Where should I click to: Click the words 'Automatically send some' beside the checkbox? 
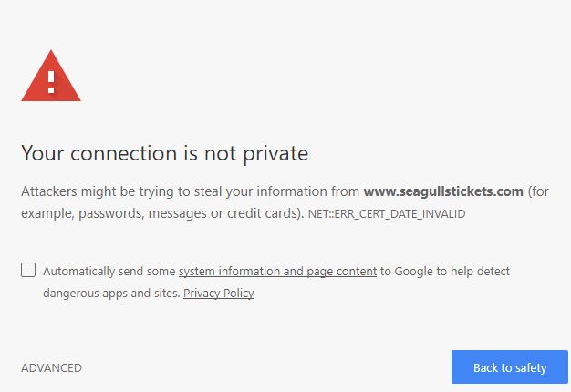pos(109,271)
